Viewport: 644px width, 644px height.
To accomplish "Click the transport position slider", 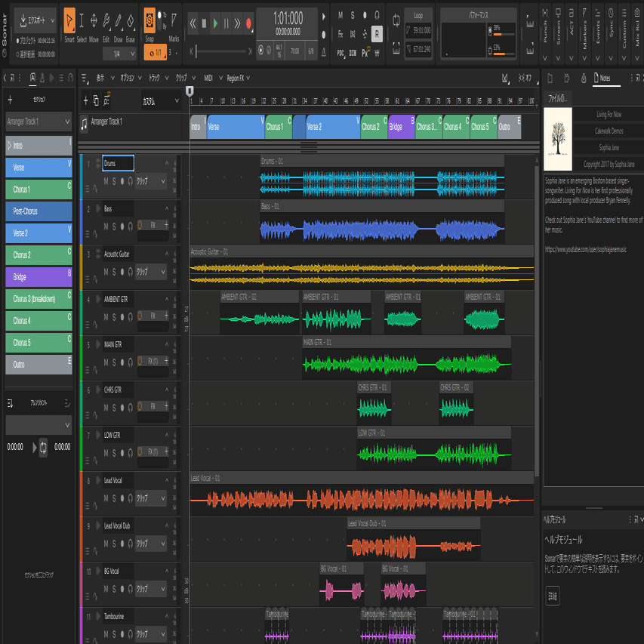I will pos(221,51).
